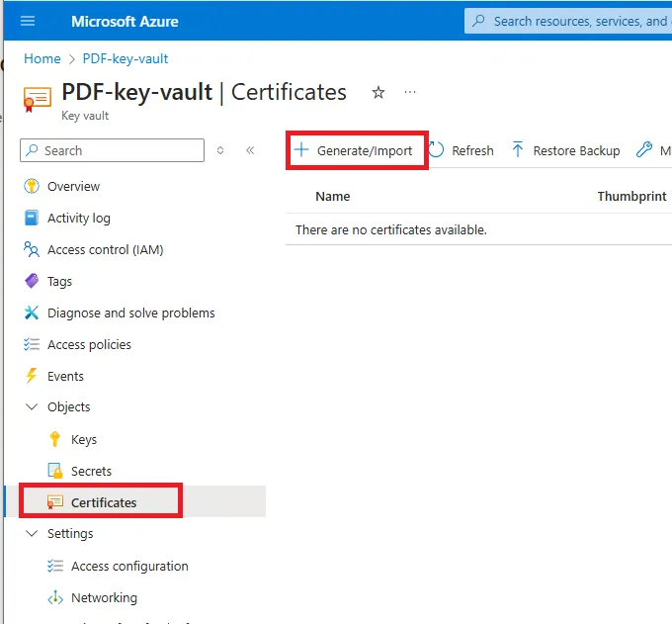Open the more options ellipsis beside title
Image resolution: width=672 pixels, height=624 pixels.
410,92
